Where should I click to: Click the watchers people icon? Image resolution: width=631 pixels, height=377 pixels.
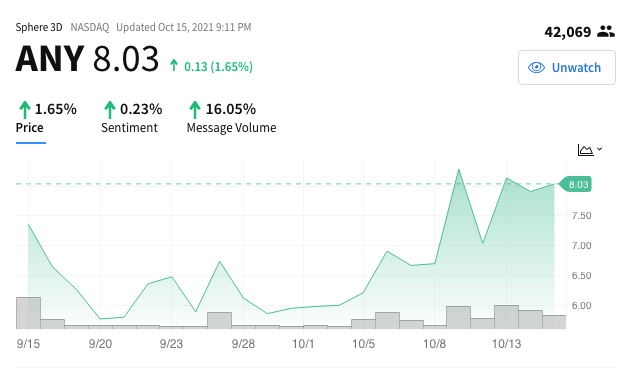click(606, 31)
